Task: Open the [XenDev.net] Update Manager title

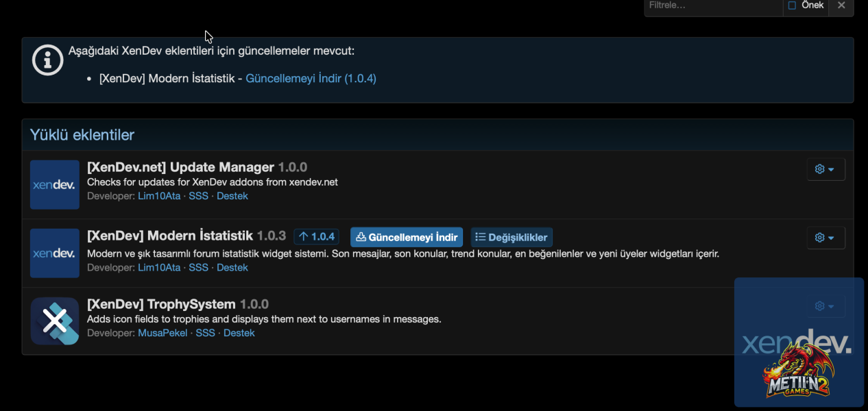Action: coord(180,167)
